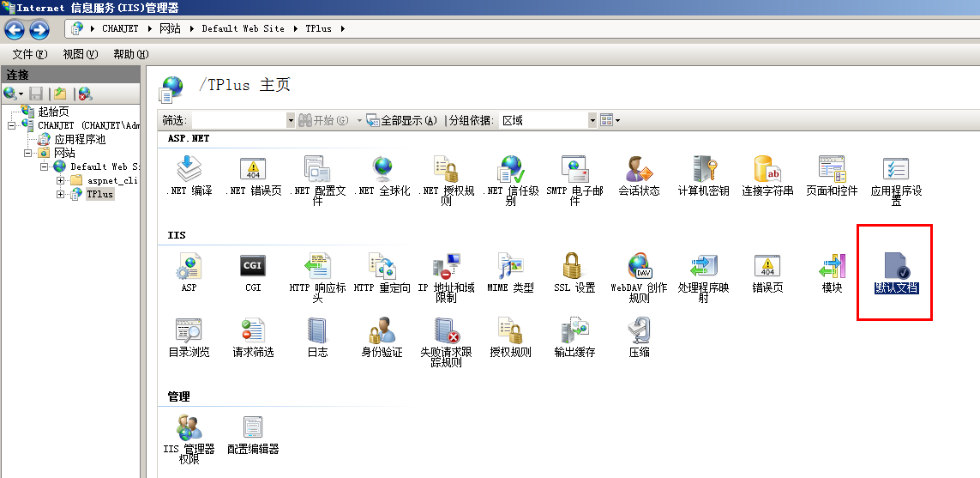Open the 模块 feature

[832, 273]
